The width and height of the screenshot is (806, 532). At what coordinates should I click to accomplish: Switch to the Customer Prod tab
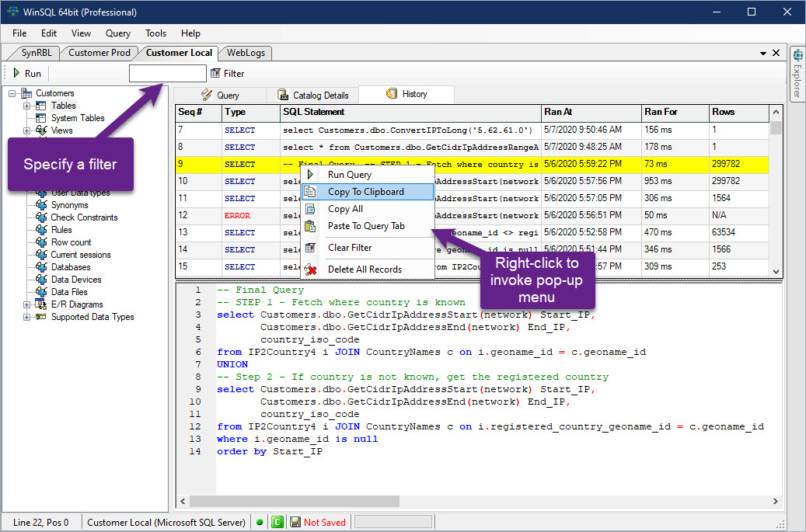(99, 53)
